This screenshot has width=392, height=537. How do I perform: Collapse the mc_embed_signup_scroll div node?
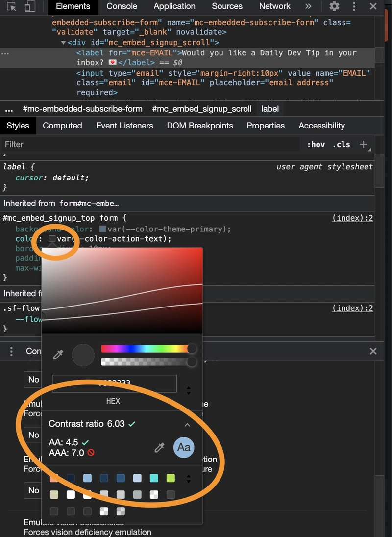click(x=63, y=43)
